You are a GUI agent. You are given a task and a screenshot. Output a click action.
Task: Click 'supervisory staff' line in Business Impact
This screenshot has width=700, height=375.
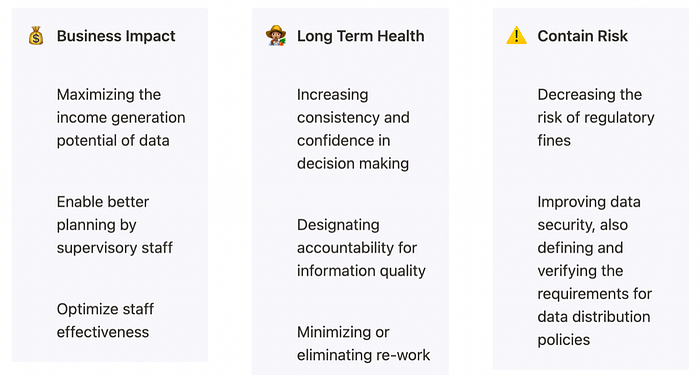(x=115, y=248)
